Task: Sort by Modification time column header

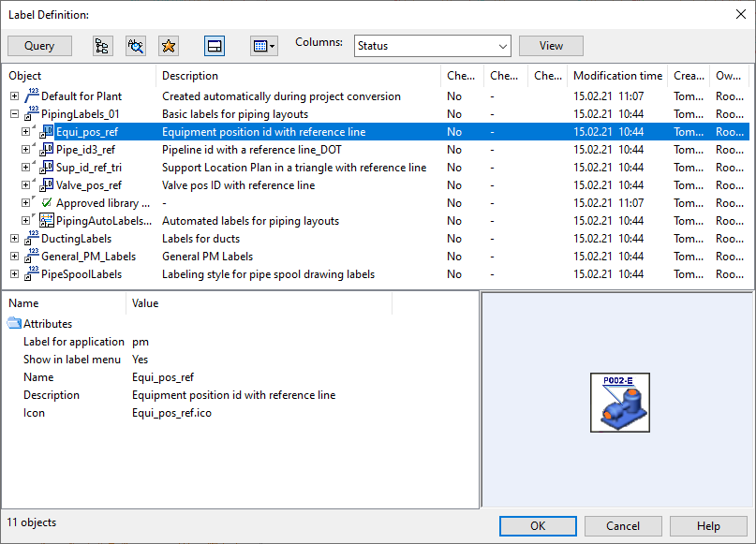Action: pyautogui.click(x=616, y=76)
